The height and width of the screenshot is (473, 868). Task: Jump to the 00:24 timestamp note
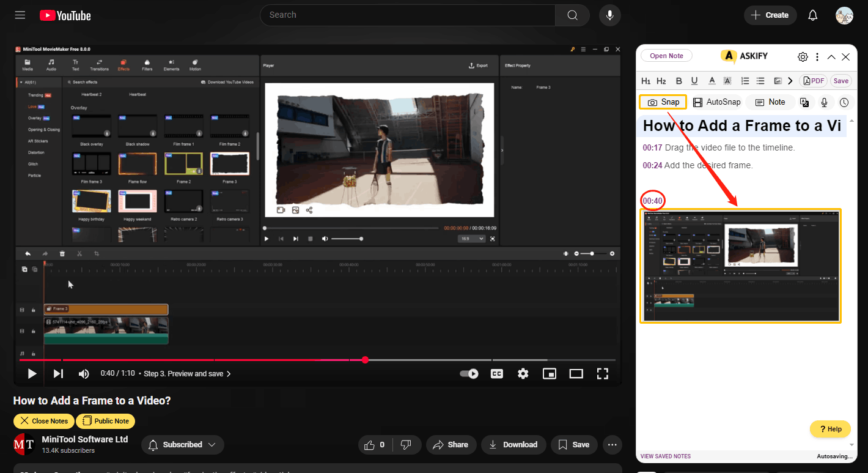coord(652,165)
